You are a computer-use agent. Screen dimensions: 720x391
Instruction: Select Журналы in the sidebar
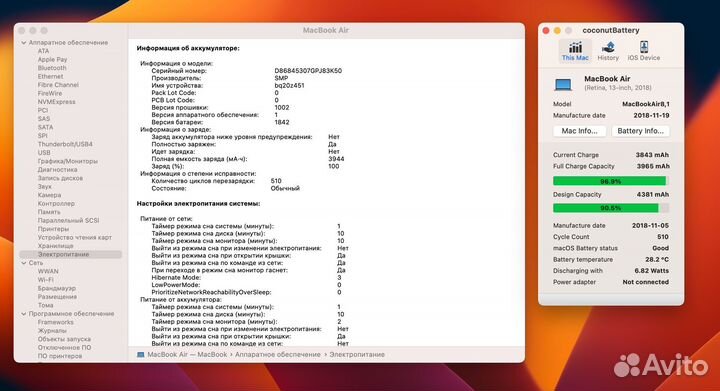pos(52,331)
